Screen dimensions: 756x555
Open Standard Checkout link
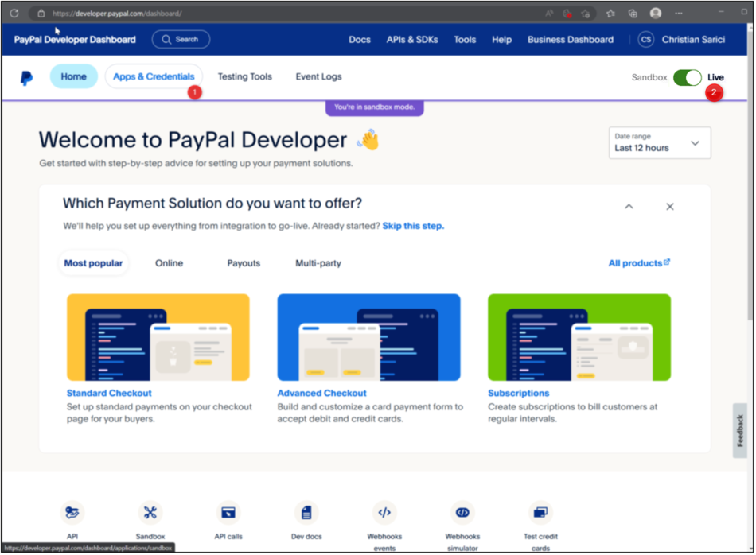110,394
